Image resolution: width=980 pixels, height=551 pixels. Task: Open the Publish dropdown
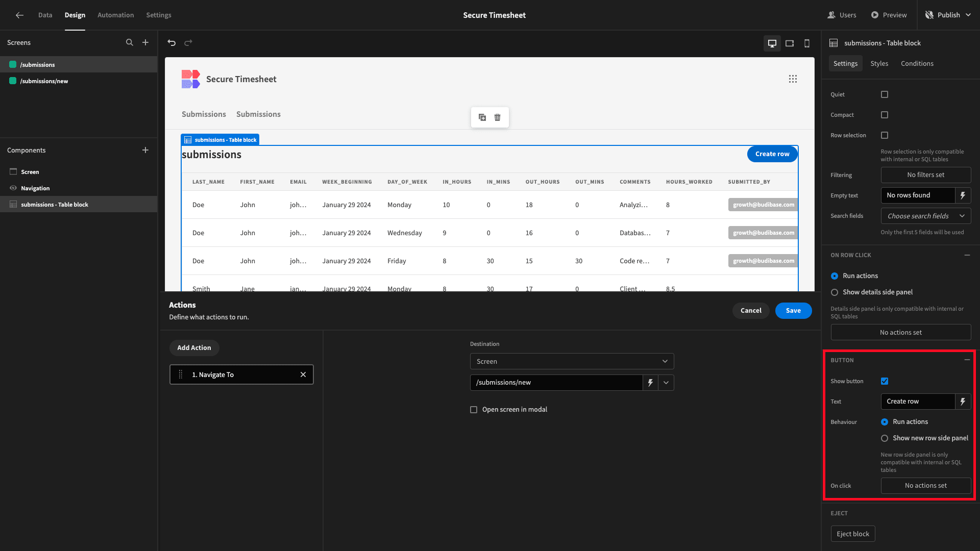click(949, 15)
